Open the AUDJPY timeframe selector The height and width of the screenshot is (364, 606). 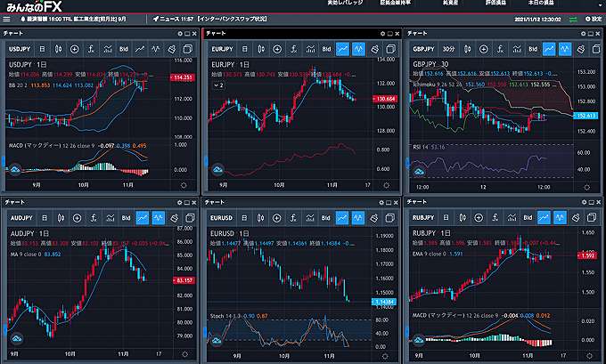click(x=45, y=218)
